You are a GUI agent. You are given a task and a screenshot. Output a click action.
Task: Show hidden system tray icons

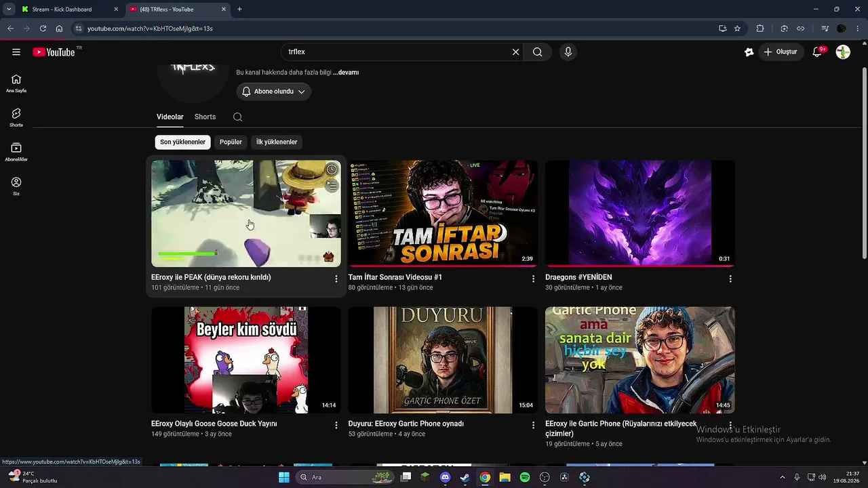pos(783,477)
